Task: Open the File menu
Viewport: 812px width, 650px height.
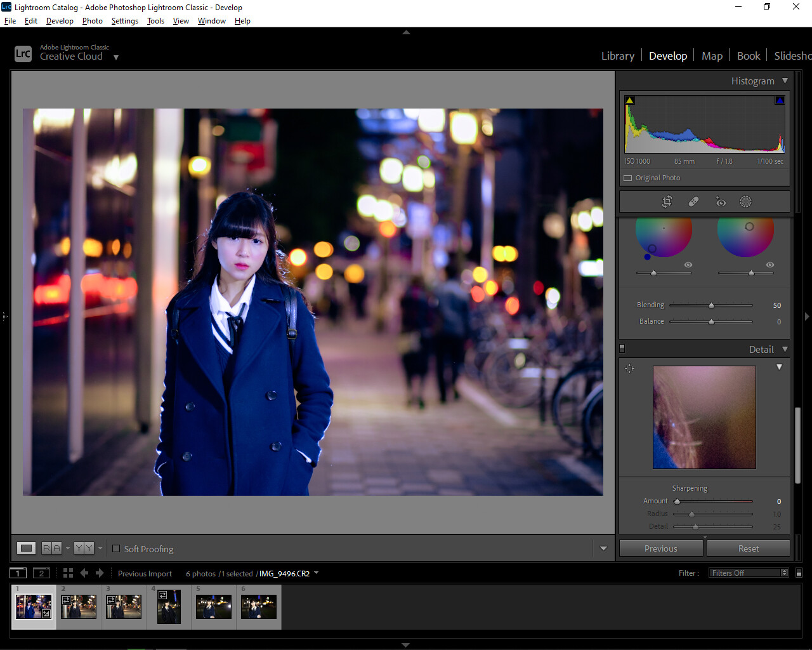Action: tap(10, 21)
